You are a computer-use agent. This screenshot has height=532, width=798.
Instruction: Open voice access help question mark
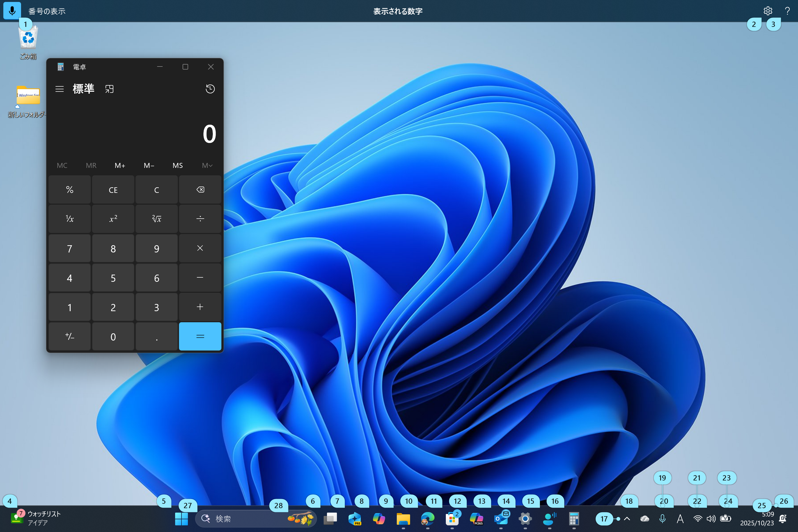coord(787,11)
